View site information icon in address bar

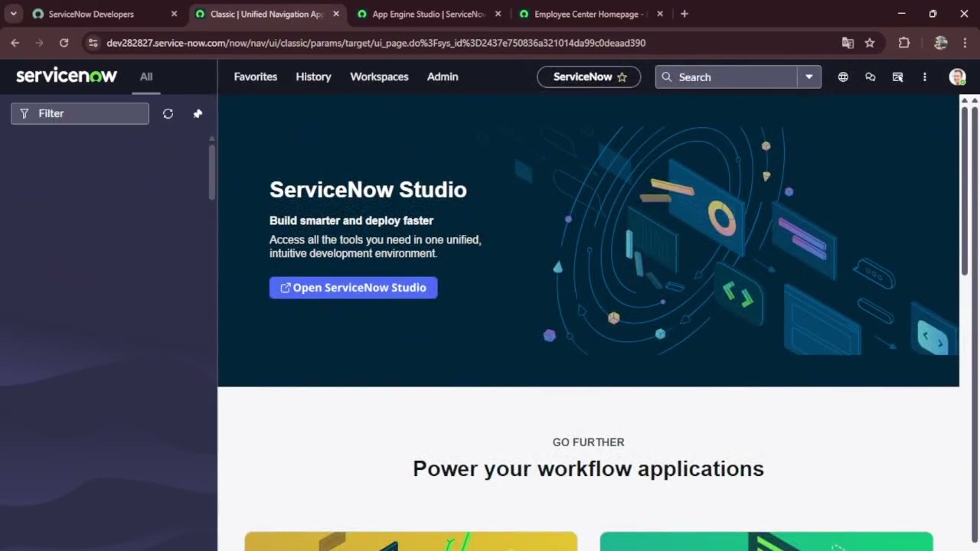(93, 43)
